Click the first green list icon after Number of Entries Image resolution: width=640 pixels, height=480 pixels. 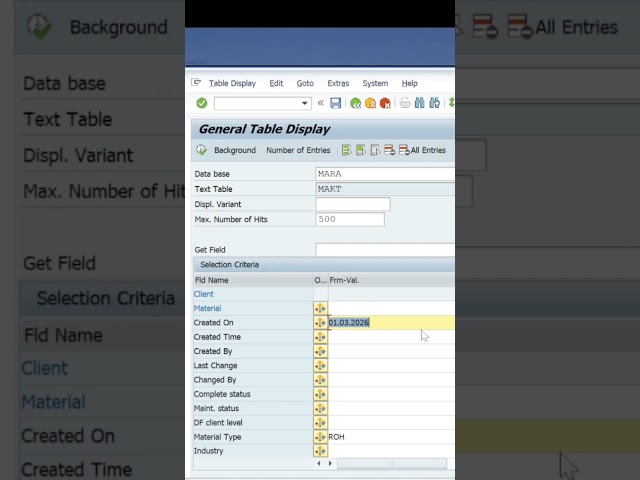tap(347, 150)
